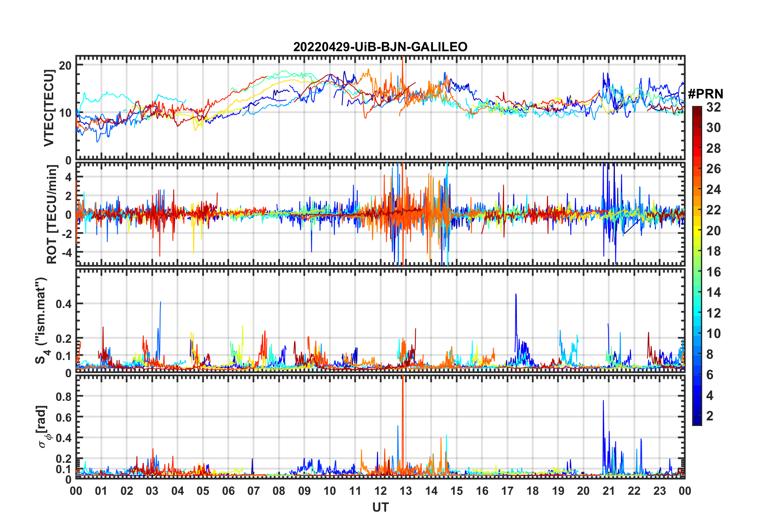Click colorbar tick label 24
This screenshot has width=761, height=532.
pyautogui.click(x=713, y=190)
